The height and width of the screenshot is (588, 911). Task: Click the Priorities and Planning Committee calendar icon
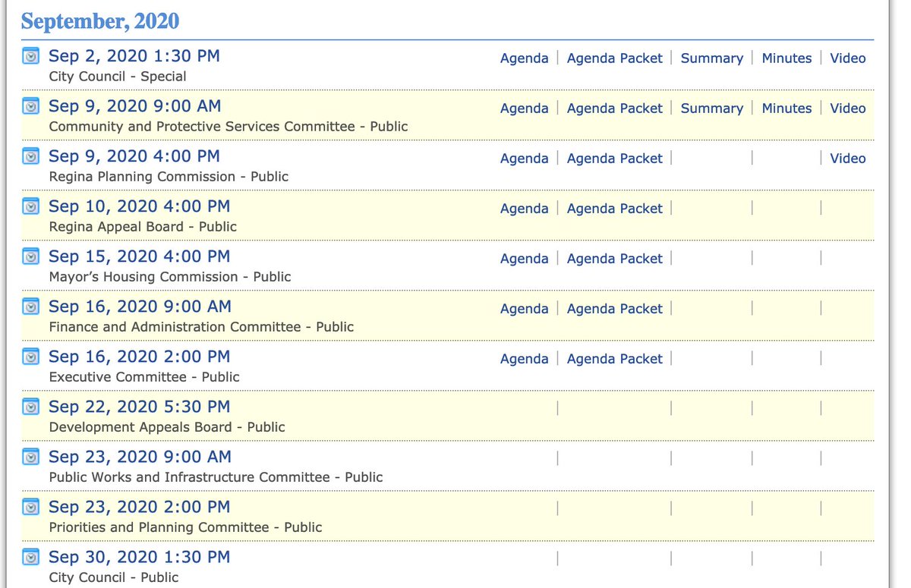coord(30,506)
